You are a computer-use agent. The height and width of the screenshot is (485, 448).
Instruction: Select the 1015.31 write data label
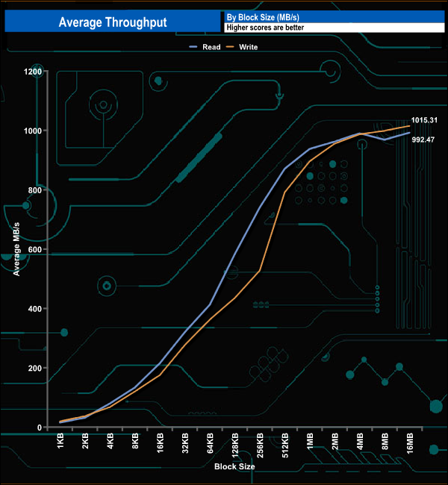click(x=424, y=120)
